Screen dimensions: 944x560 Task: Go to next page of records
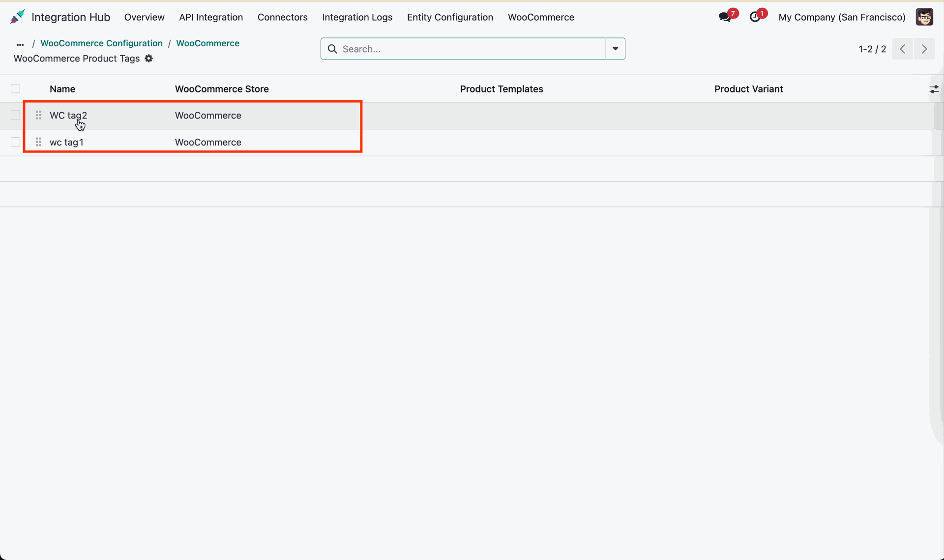(924, 49)
